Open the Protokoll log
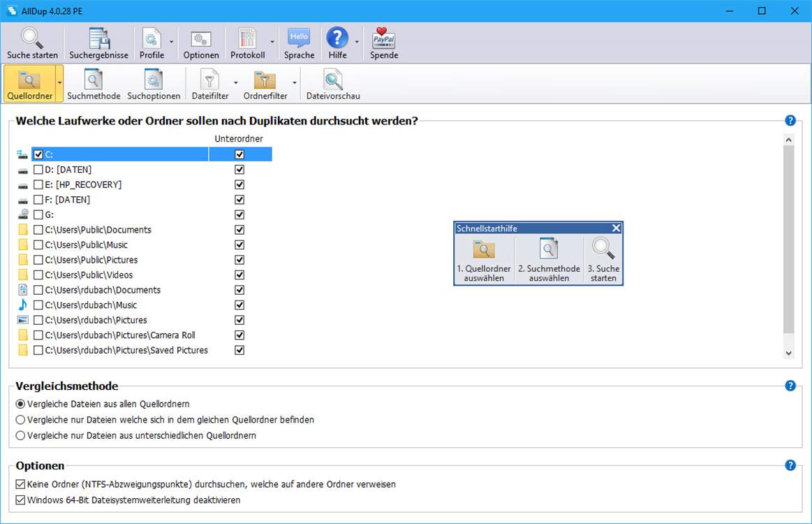Viewport: 812px width, 524px height. point(248,43)
